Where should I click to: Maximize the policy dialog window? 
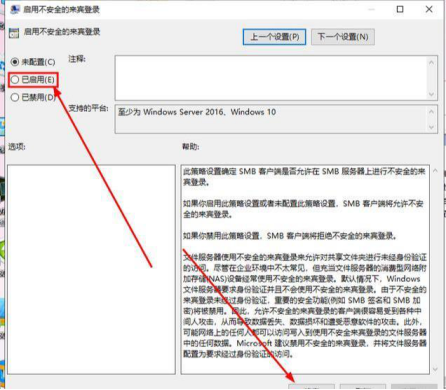(400, 9)
